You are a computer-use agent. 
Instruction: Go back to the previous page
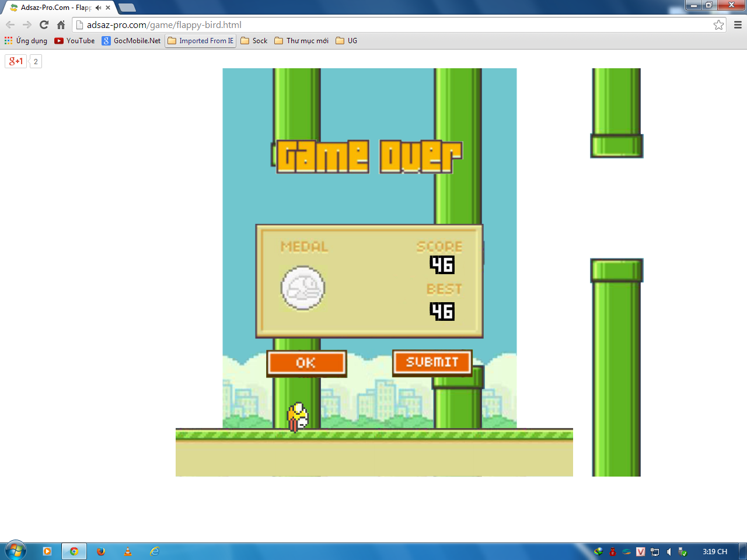click(10, 24)
